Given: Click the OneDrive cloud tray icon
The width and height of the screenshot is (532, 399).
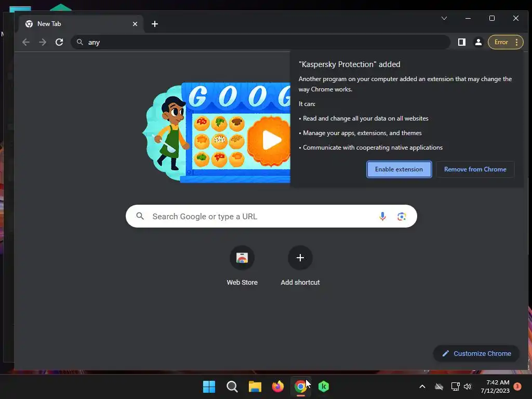Looking at the screenshot, I should [439, 387].
